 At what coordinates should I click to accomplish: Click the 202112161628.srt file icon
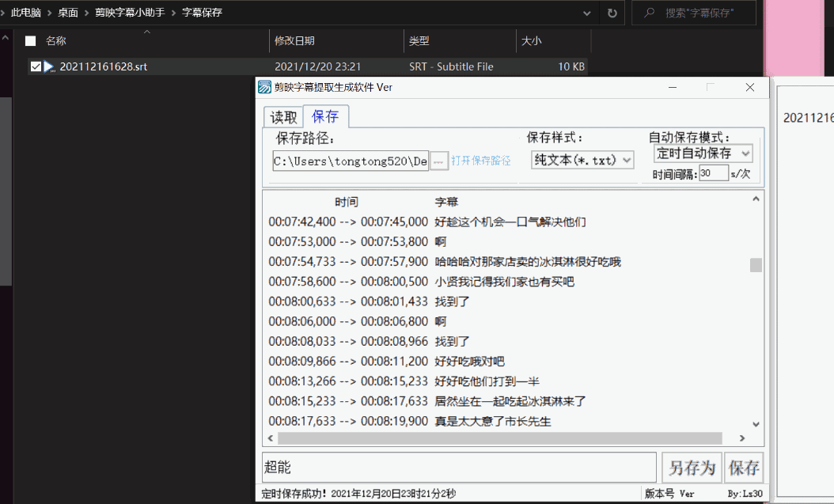pyautogui.click(x=49, y=67)
